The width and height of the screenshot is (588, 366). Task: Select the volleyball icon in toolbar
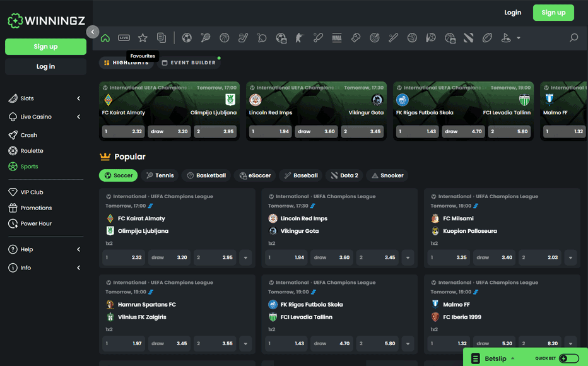(412, 38)
